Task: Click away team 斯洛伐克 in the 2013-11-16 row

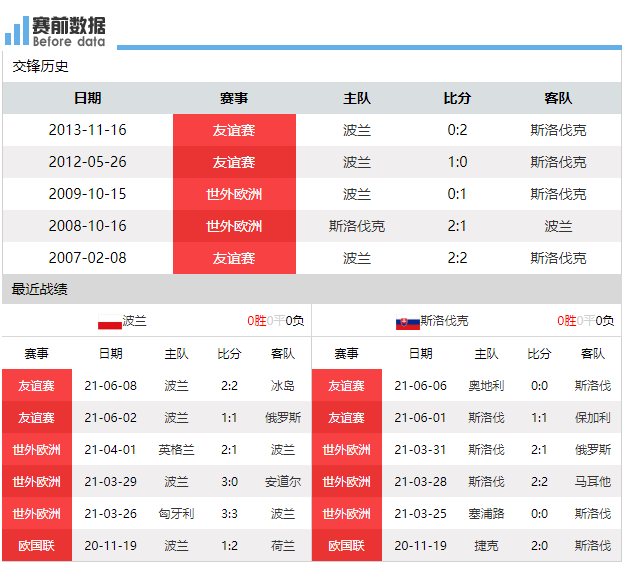Action: (558, 130)
